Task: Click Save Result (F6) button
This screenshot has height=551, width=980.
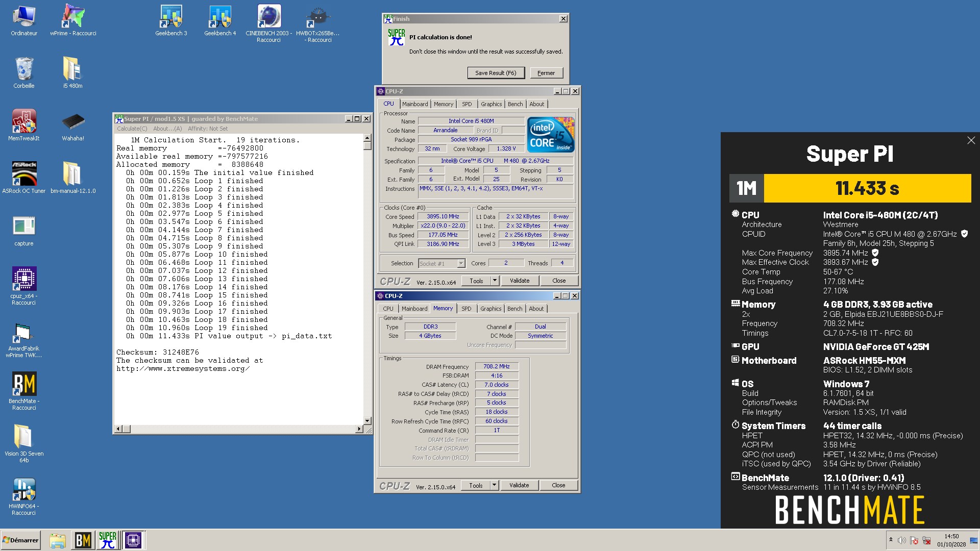Action: (x=496, y=73)
